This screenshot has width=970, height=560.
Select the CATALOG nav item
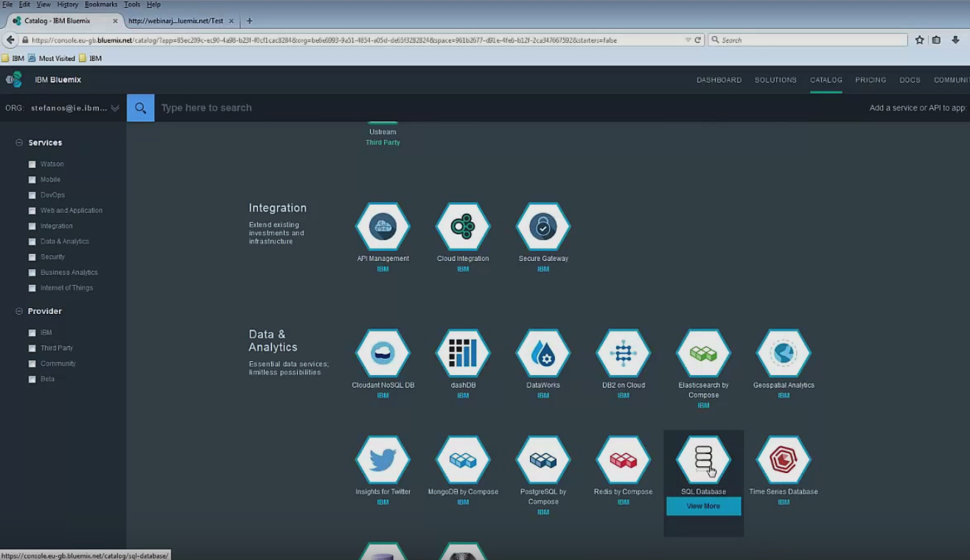[826, 80]
